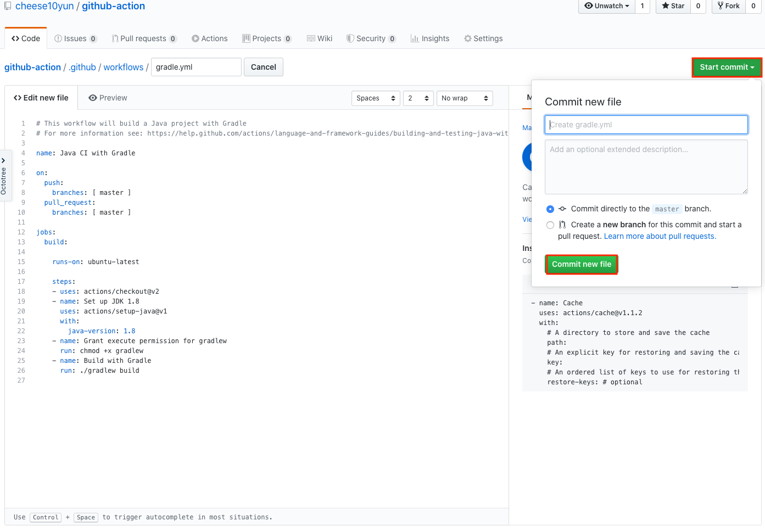Open the Code tab
This screenshot has height=532, width=765.
26,38
